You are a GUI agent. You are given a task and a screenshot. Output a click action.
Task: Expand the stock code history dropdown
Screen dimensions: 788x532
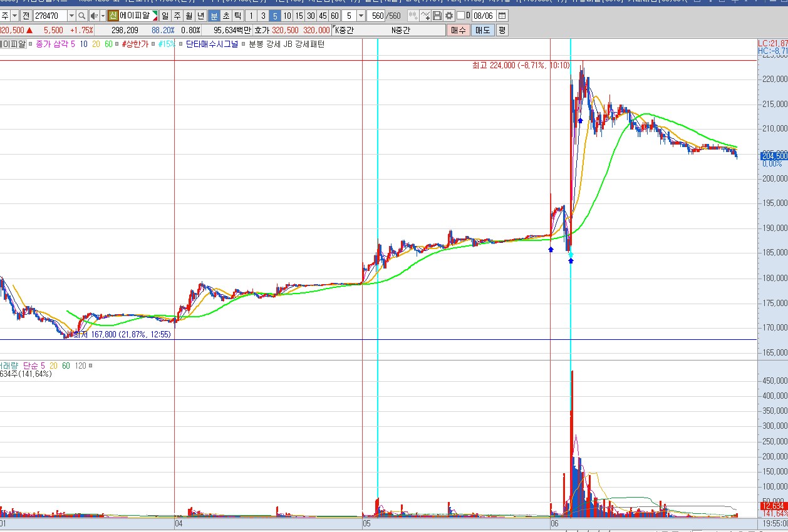pos(71,16)
